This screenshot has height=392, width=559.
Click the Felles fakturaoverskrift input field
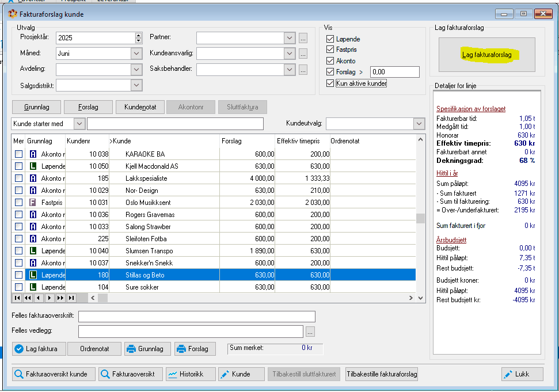point(197,317)
